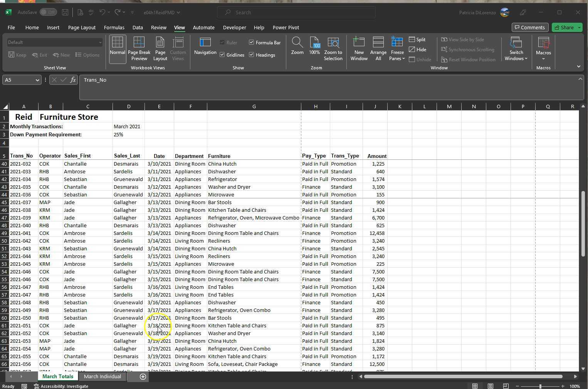Uncheck the Gridlines checkbox

222,55
